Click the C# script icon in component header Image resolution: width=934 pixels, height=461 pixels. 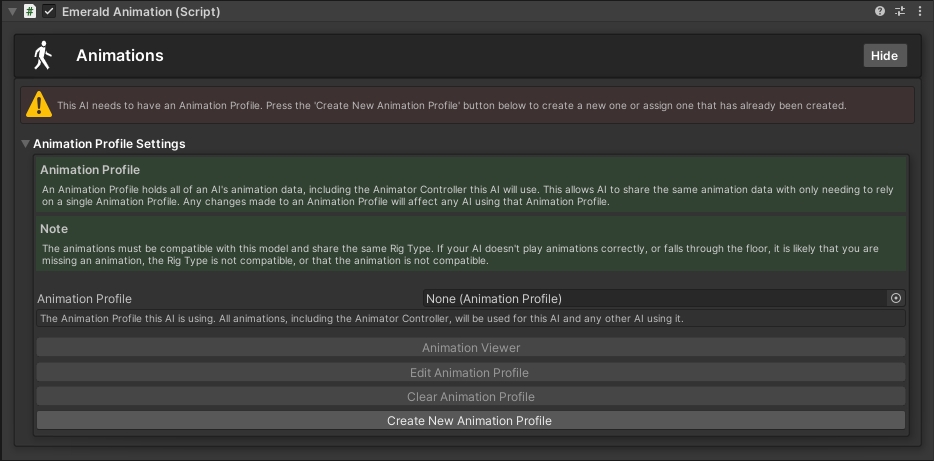coord(30,12)
